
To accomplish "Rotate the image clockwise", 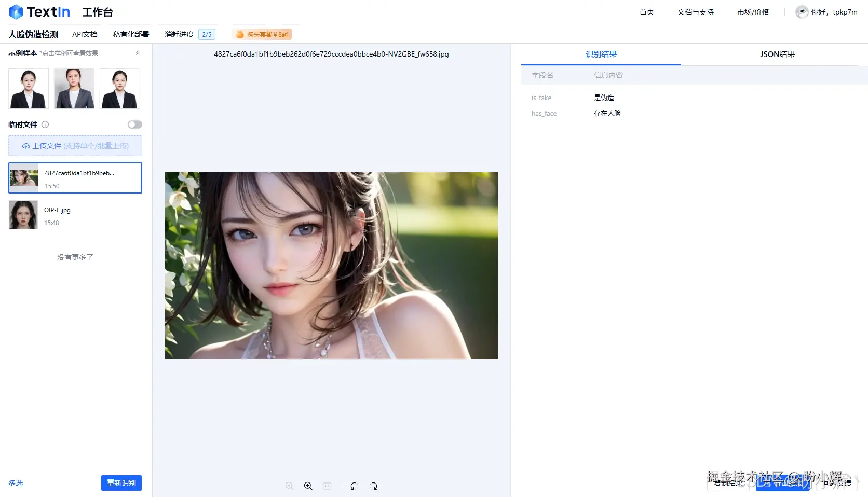I will tap(373, 486).
